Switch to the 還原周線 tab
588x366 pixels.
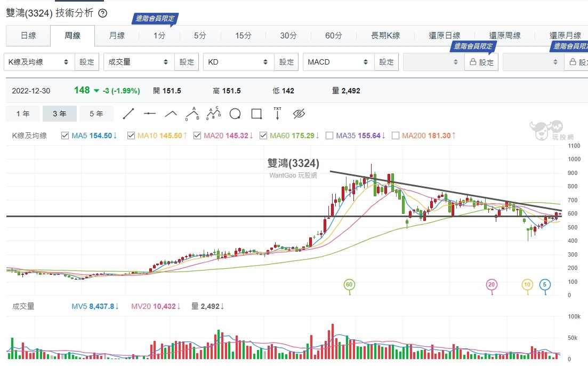[505, 36]
